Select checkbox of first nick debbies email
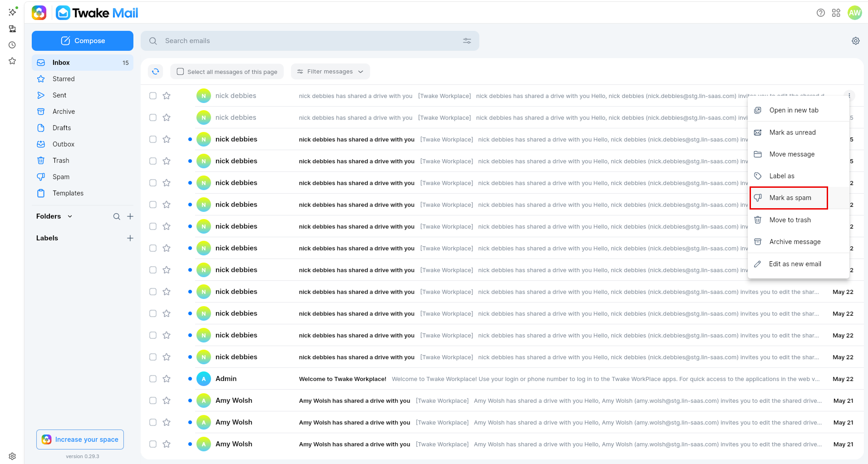Image resolution: width=868 pixels, height=464 pixels. pyautogui.click(x=153, y=96)
